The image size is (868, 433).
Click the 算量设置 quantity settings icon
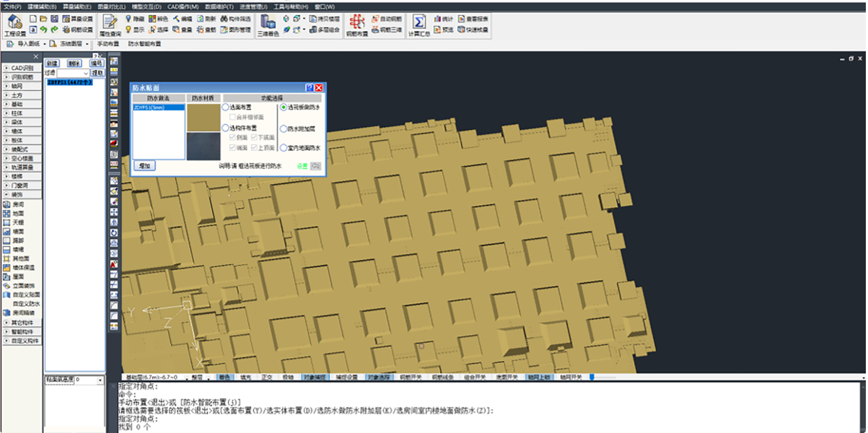(78, 18)
